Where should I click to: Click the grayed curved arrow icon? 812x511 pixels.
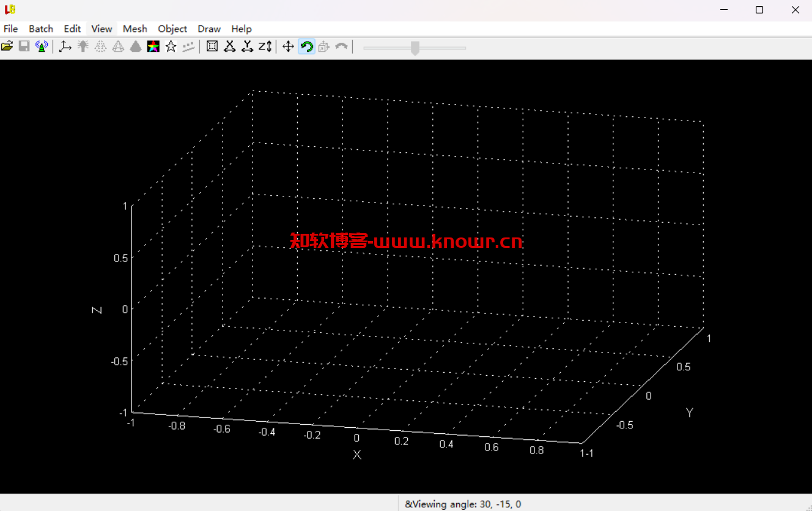(342, 47)
